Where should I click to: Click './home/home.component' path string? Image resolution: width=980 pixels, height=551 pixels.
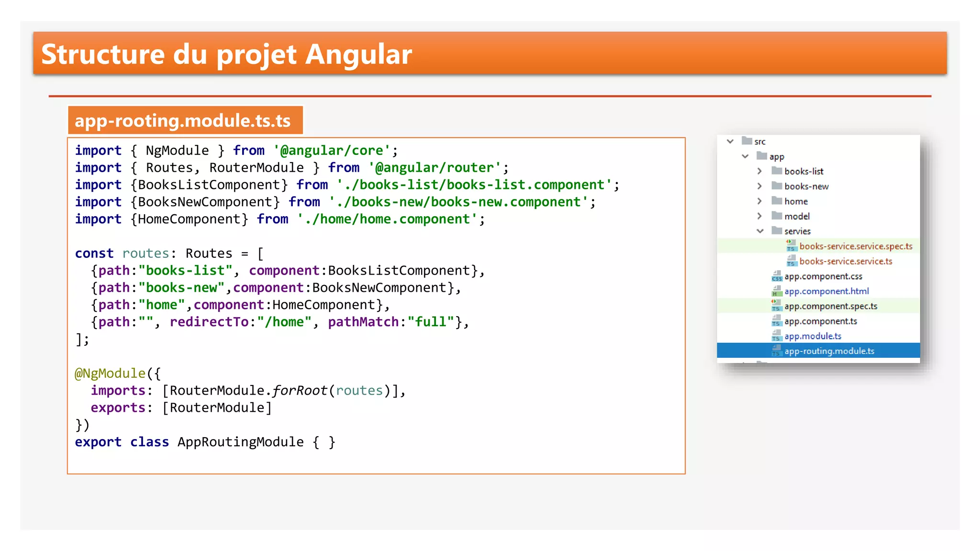coord(387,219)
